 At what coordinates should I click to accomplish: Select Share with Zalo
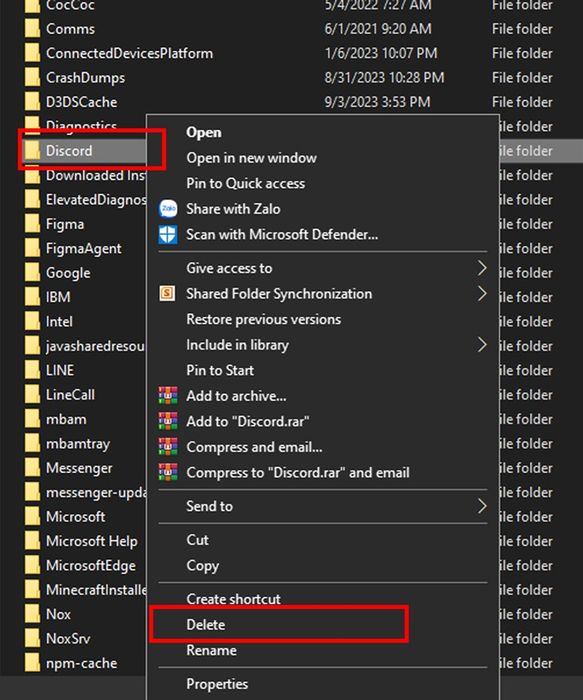pyautogui.click(x=233, y=208)
